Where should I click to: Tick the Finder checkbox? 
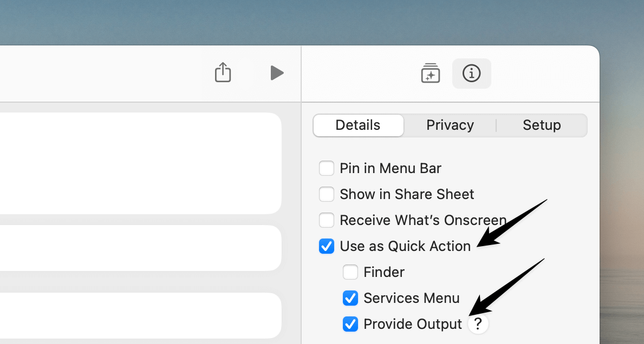[350, 272]
